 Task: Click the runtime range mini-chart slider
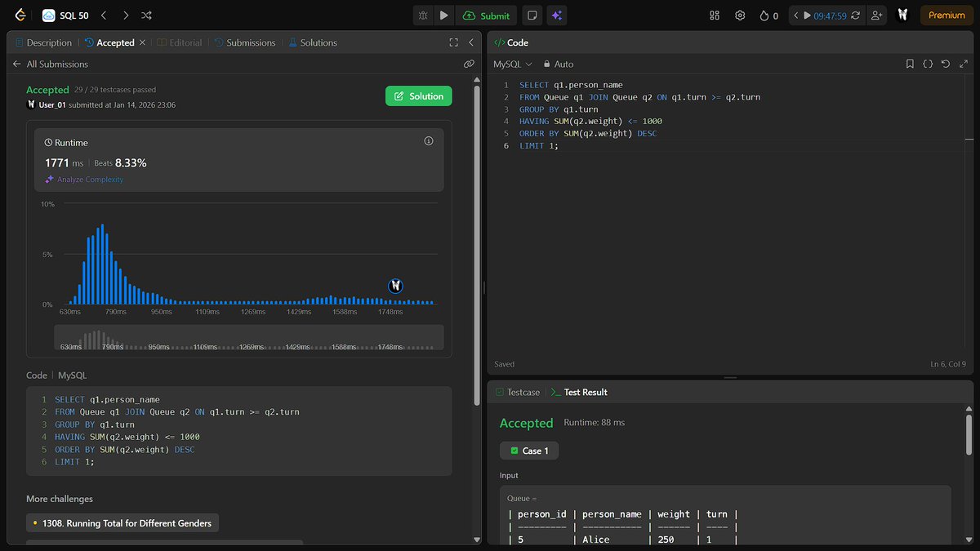(248, 337)
